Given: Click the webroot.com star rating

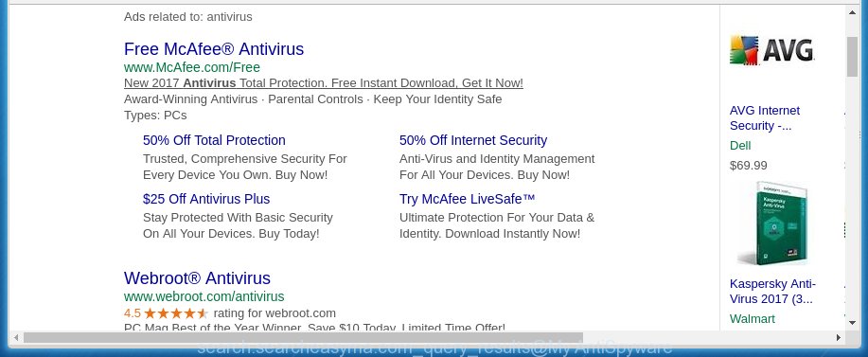Looking at the screenshot, I should click(176, 313).
